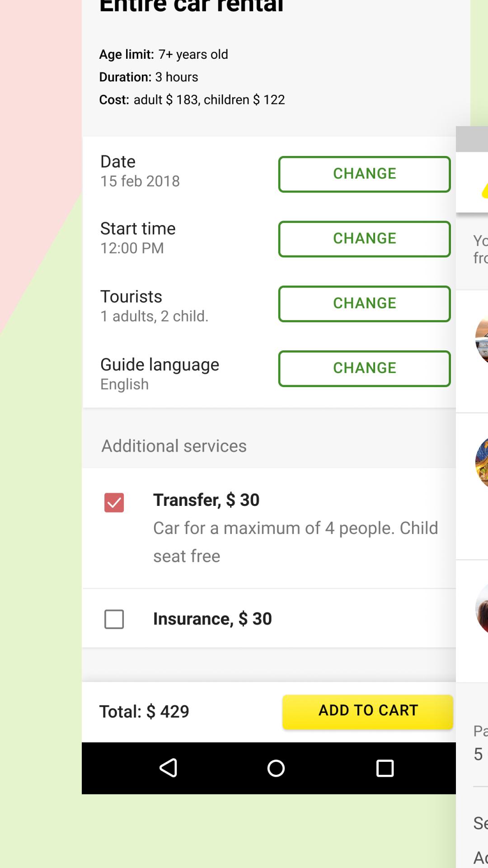Tap the 15 feb 2018 date value
Viewport: 488px width, 868px height.
140,181
